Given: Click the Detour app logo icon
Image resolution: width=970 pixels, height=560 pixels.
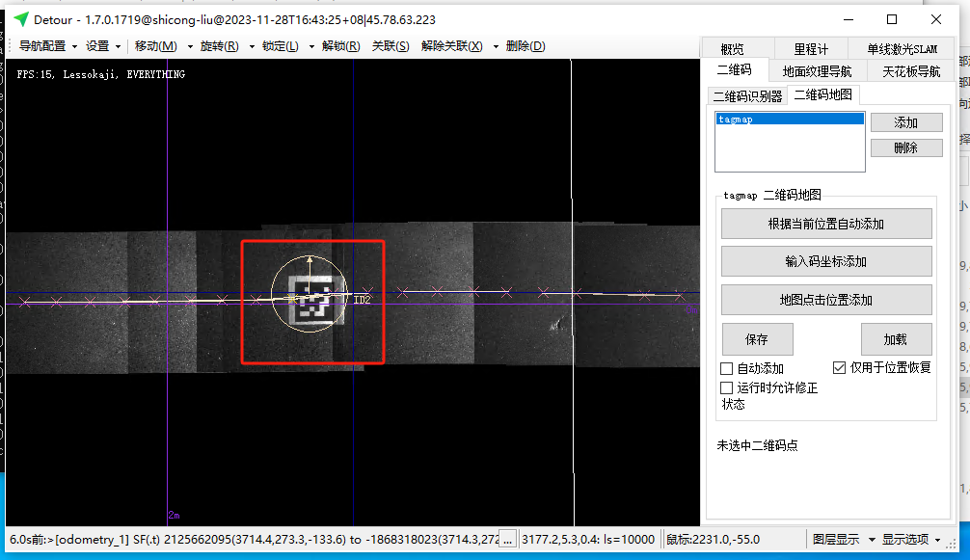Looking at the screenshot, I should tap(21, 19).
